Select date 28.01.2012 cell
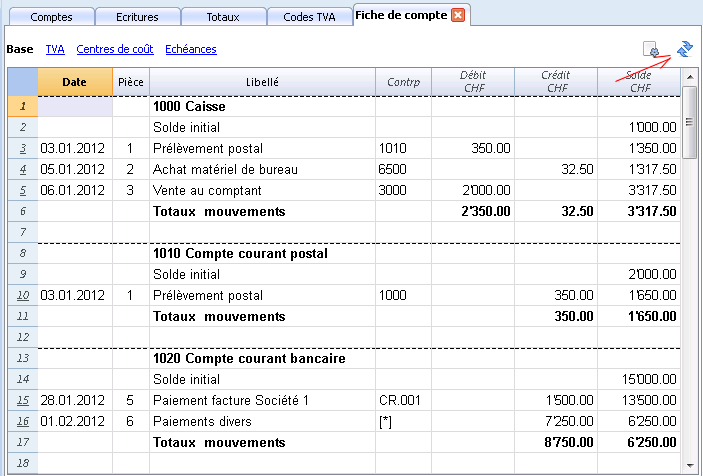 [75, 400]
